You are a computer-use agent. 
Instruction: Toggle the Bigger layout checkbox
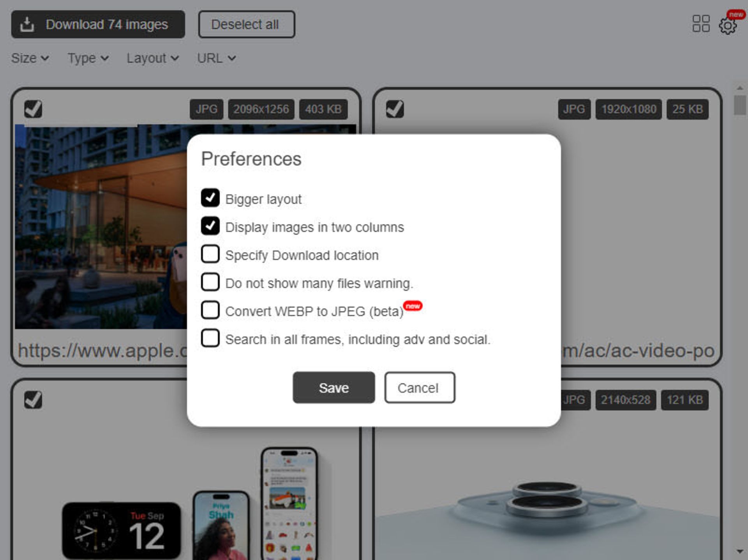(211, 198)
